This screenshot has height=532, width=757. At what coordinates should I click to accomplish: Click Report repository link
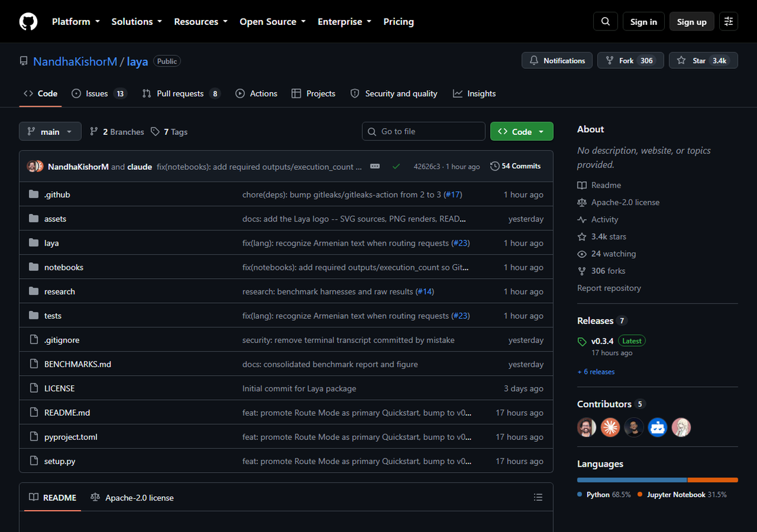pyautogui.click(x=609, y=288)
